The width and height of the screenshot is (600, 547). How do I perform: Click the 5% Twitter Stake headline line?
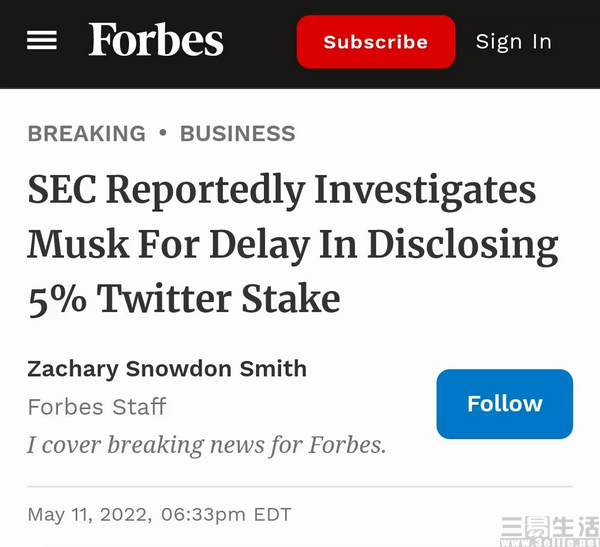click(184, 299)
